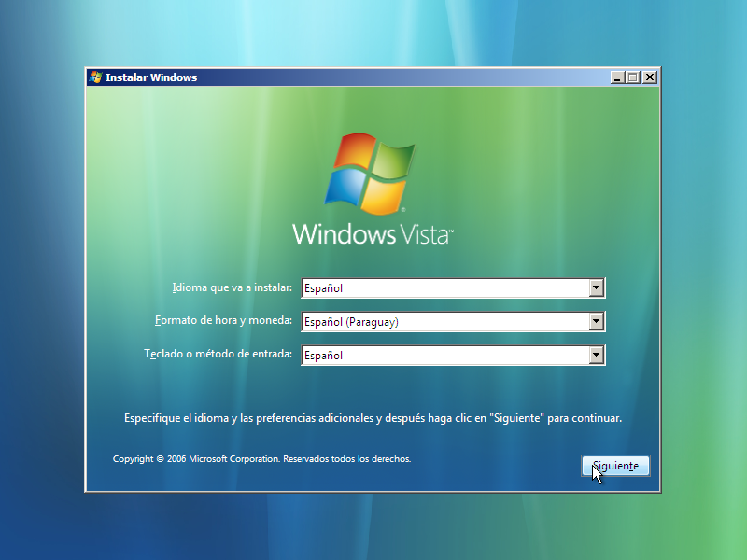Open the 'Formato de hora y moneda' dropdown
The image size is (747, 560).
(x=597, y=321)
